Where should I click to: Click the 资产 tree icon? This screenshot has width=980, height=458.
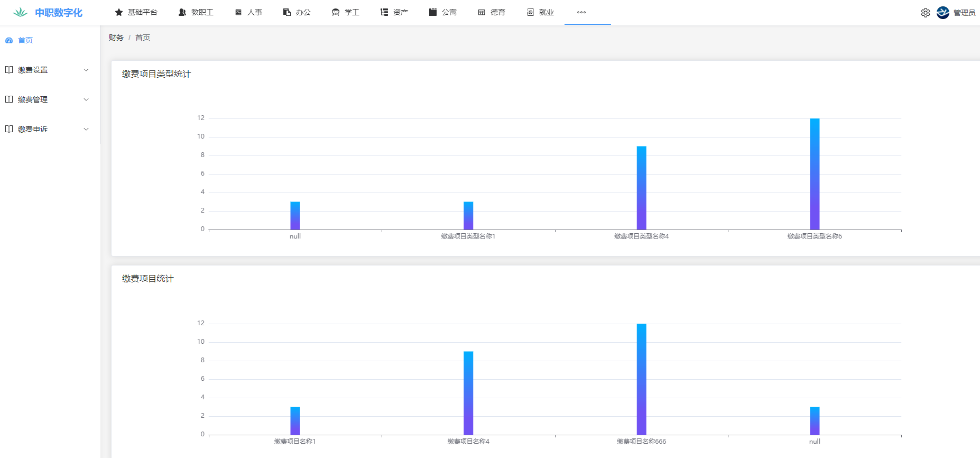pos(384,12)
